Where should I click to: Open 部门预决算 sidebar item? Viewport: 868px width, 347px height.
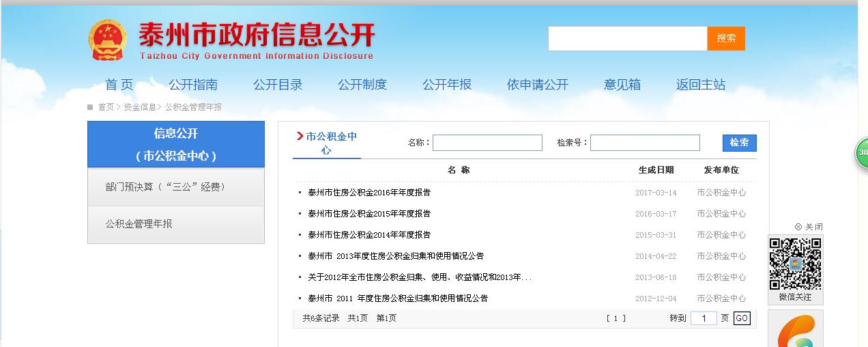point(166,187)
